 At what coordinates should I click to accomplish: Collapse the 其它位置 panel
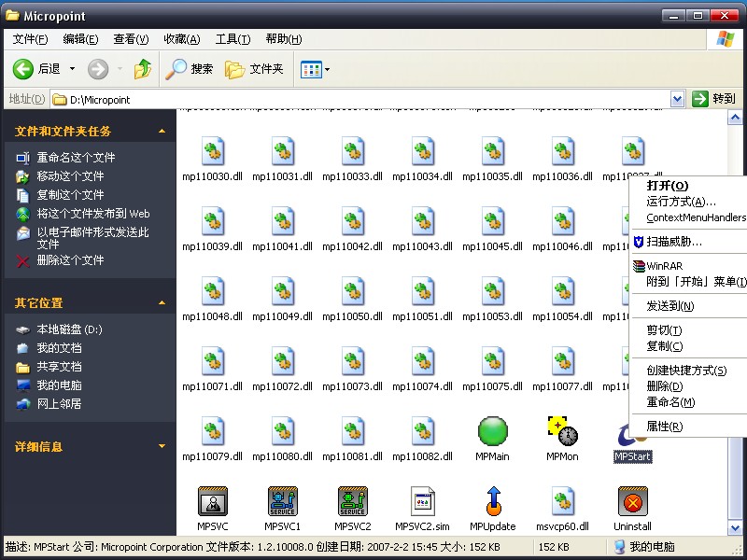pos(162,302)
